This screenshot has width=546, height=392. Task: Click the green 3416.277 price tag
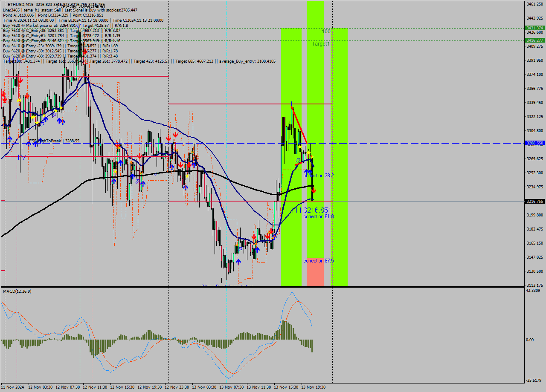point(534,40)
